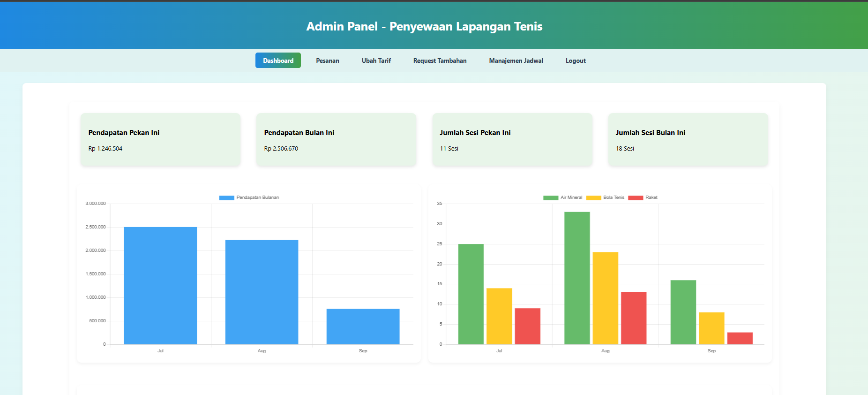Go to the Pesanan page

[327, 61]
